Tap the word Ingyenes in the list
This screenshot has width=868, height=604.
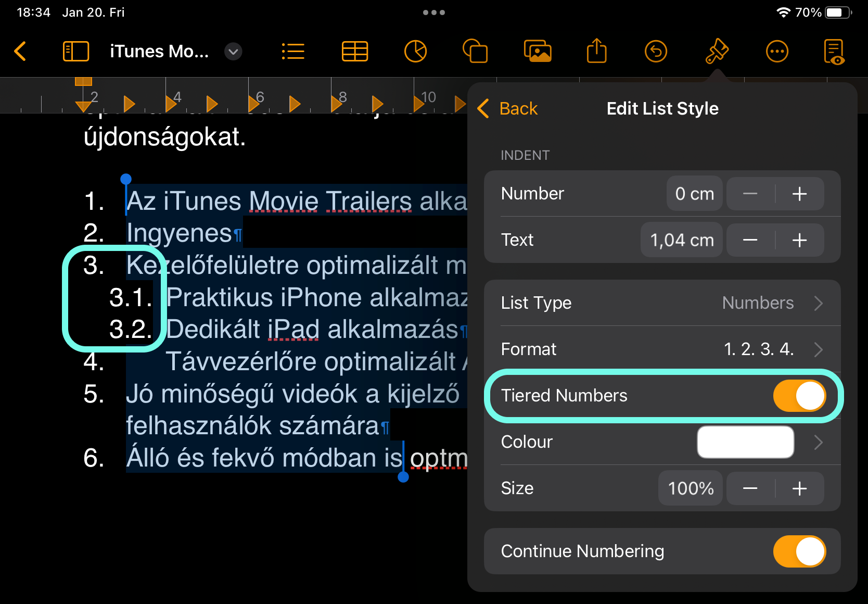click(x=179, y=233)
